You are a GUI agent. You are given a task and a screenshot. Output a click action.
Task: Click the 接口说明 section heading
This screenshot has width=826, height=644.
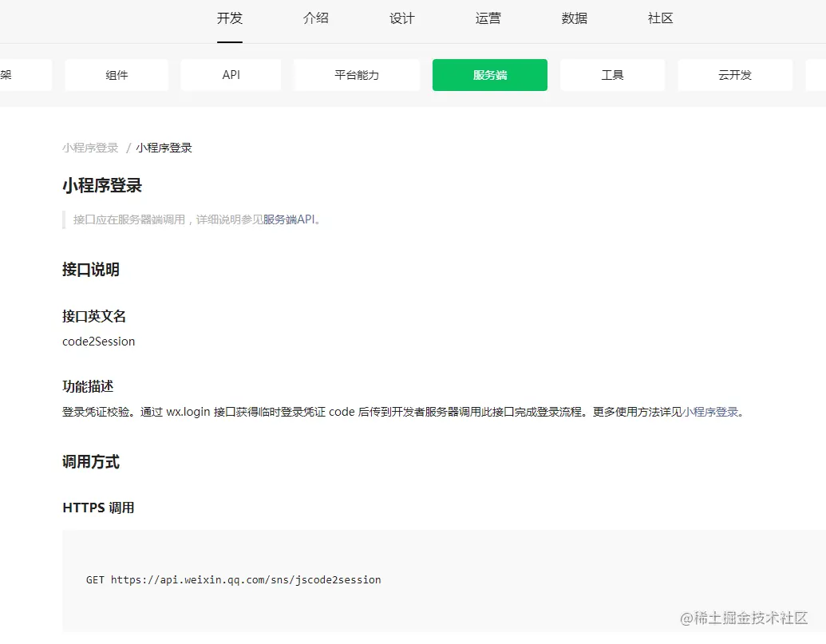point(91,270)
